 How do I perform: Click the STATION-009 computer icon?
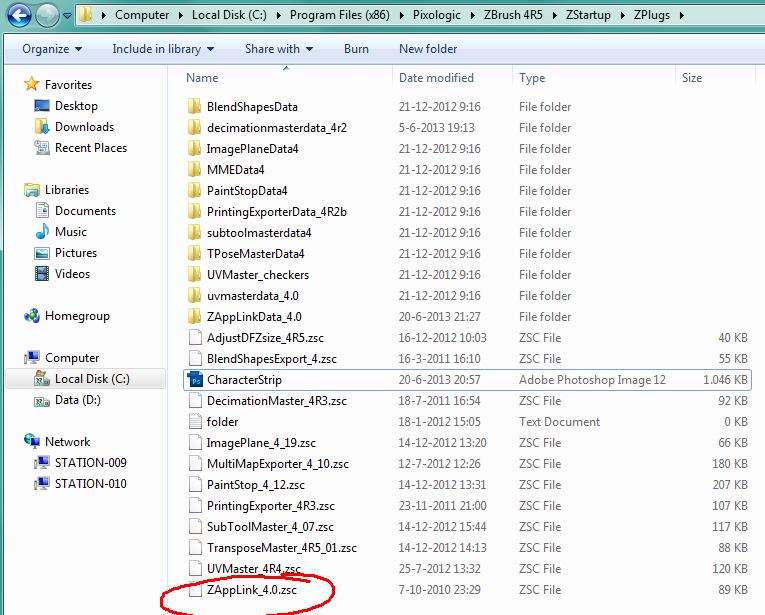[x=42, y=462]
